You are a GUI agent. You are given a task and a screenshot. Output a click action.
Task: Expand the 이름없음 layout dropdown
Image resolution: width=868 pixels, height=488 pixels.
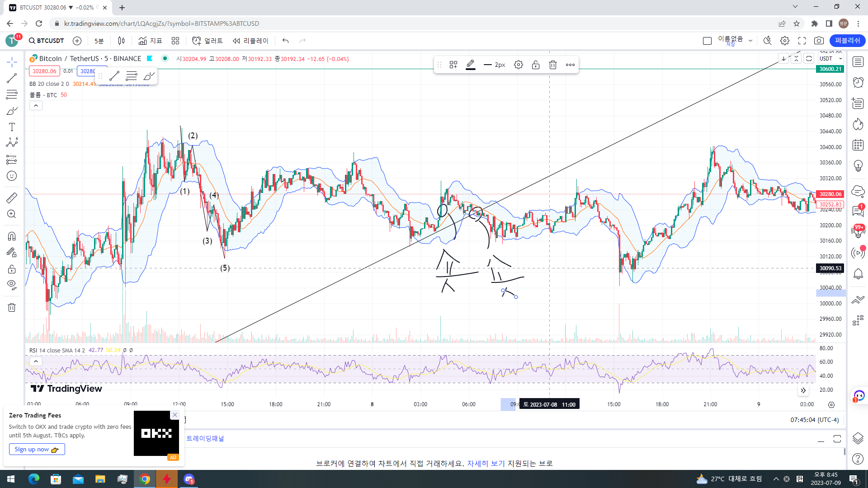click(750, 41)
